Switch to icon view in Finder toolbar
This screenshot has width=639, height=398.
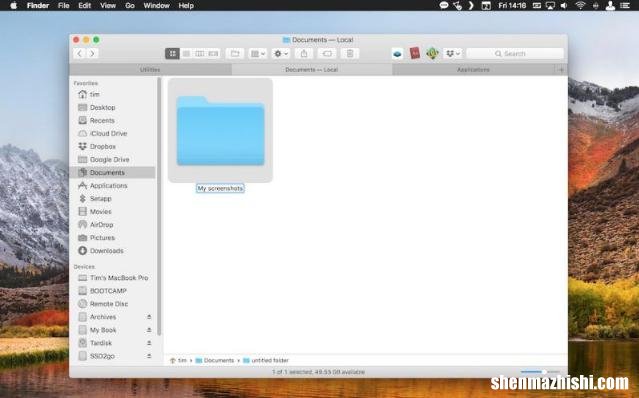point(172,53)
